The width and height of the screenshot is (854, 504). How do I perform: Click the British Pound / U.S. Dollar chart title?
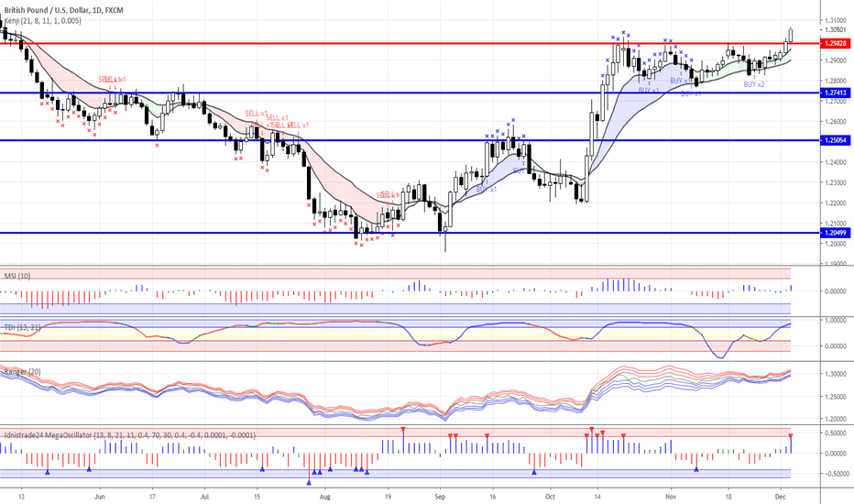pyautogui.click(x=53, y=8)
